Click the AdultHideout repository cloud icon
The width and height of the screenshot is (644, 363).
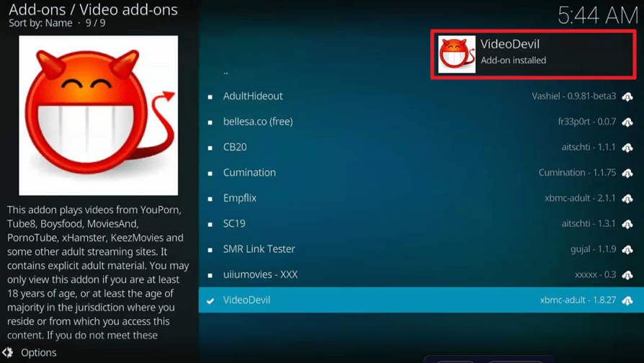627,97
